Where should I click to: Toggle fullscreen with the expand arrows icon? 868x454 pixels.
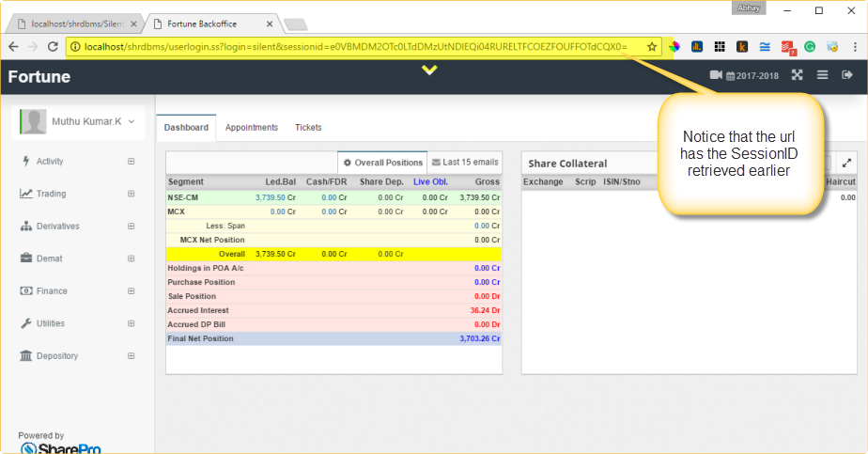797,75
